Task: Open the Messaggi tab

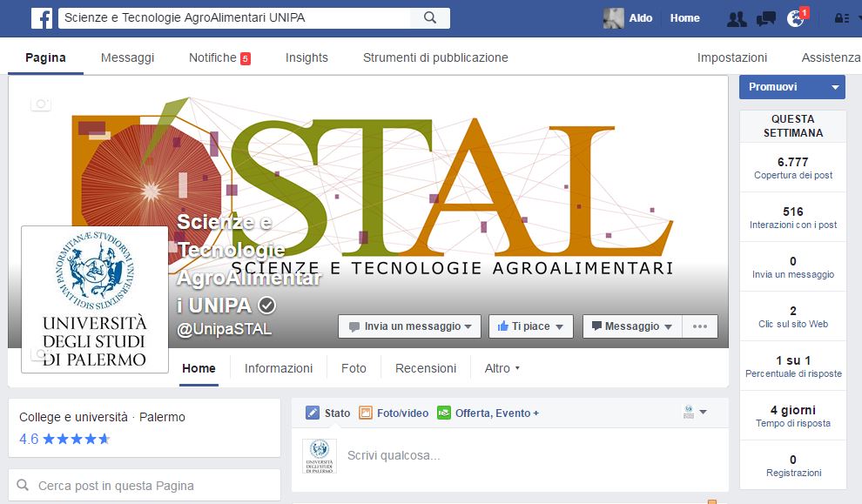Action: pos(127,57)
